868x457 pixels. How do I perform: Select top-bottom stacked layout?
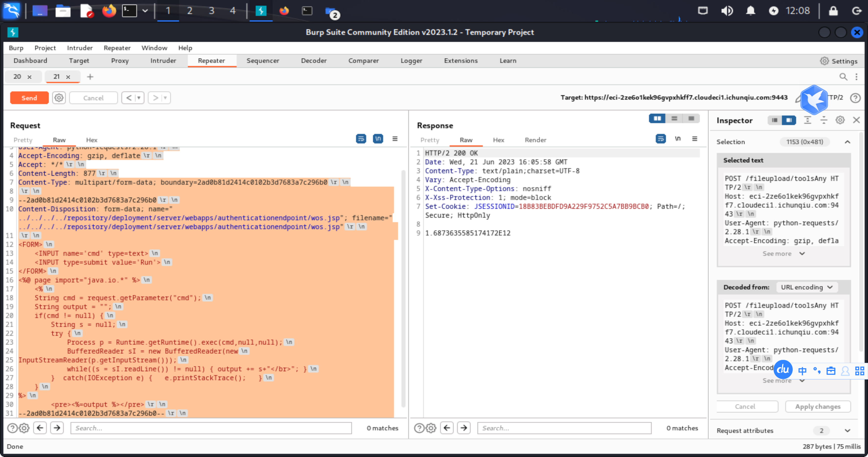coord(674,118)
